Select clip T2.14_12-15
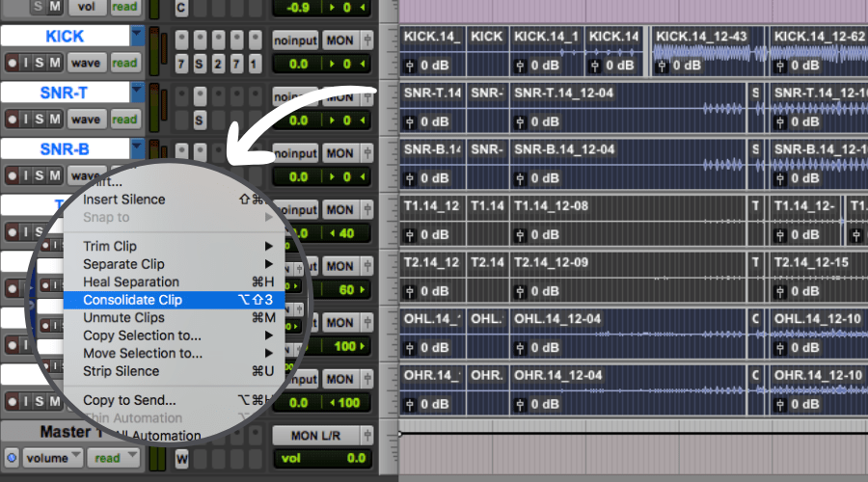 (819, 277)
